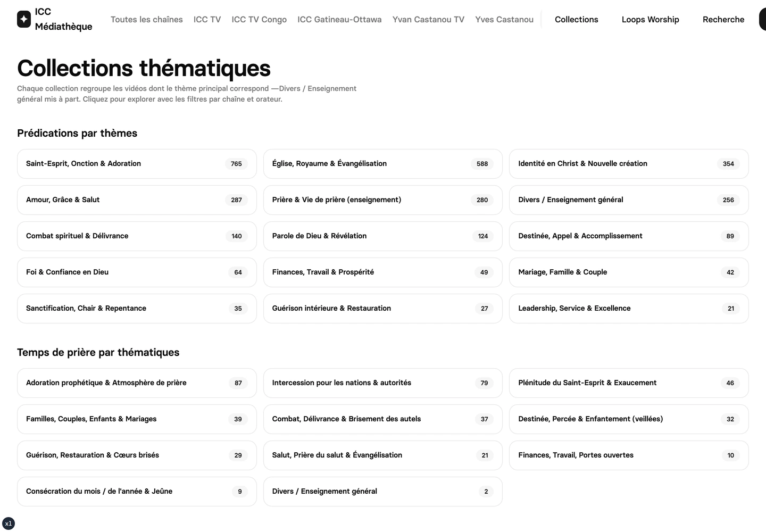Select the Amour, Grâce & Salut card
This screenshot has height=532, width=766.
pos(137,200)
